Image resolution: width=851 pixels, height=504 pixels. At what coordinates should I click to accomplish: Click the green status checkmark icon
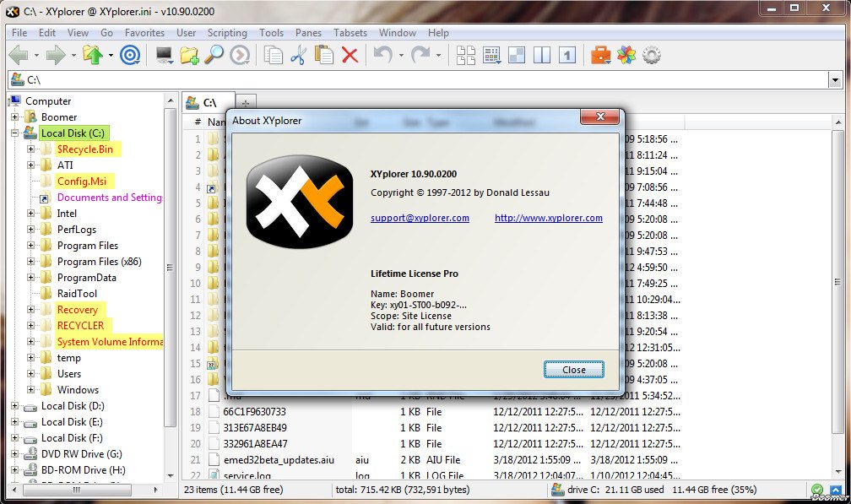pyautogui.click(x=817, y=490)
